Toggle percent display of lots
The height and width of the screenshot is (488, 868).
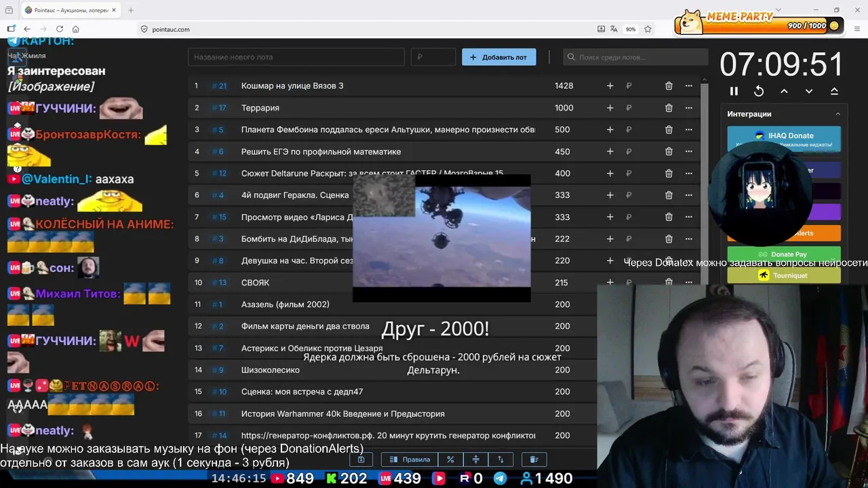click(x=450, y=460)
